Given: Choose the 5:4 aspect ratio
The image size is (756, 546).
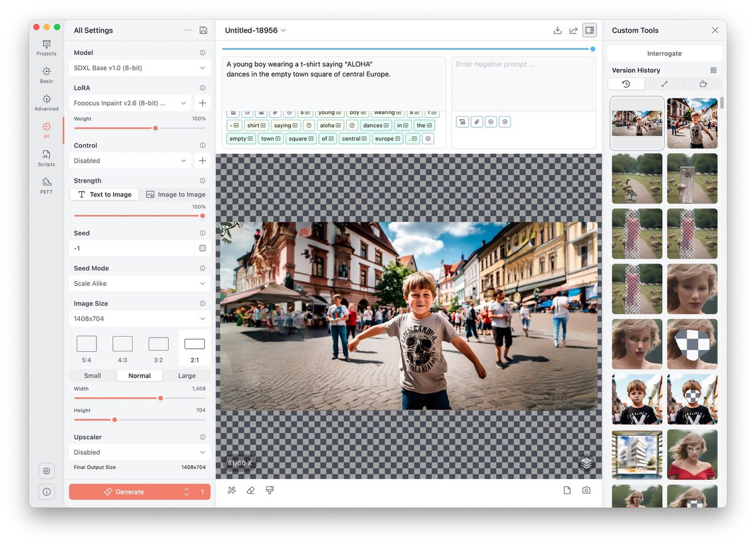Looking at the screenshot, I should pos(86,349).
